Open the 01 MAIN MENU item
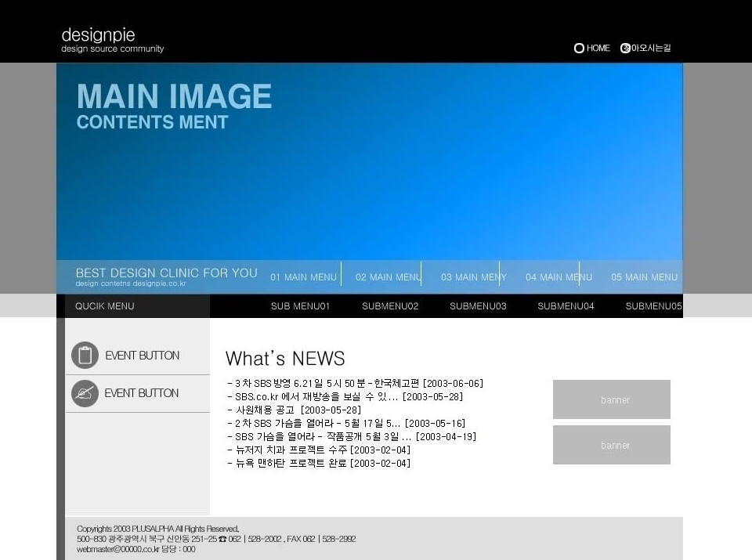The image size is (752, 560). tap(303, 277)
